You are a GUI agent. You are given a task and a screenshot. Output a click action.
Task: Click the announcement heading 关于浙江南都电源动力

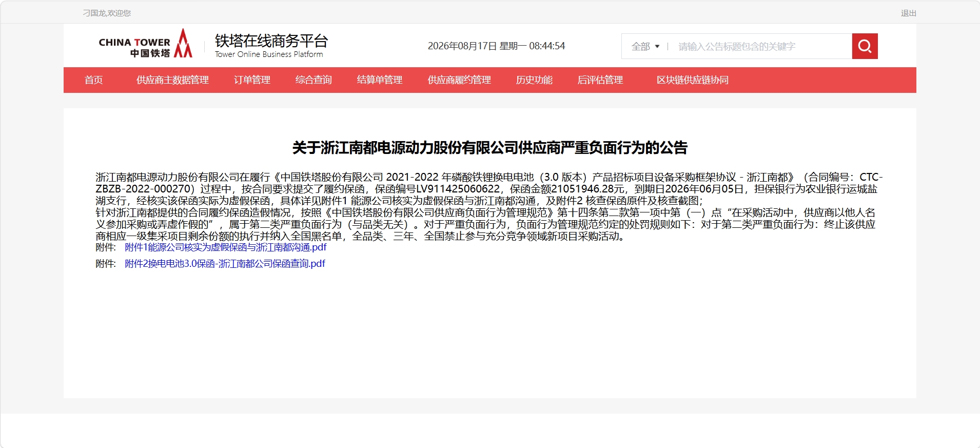490,148
